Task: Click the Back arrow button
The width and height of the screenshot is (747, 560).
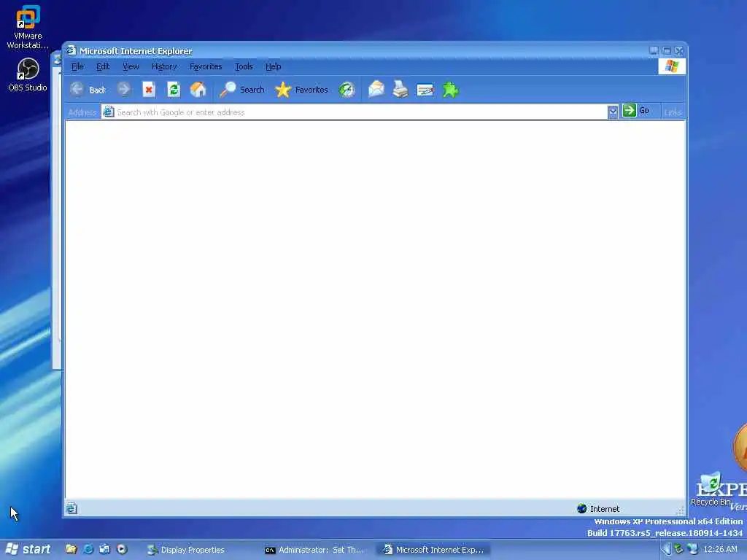Action: [x=88, y=90]
